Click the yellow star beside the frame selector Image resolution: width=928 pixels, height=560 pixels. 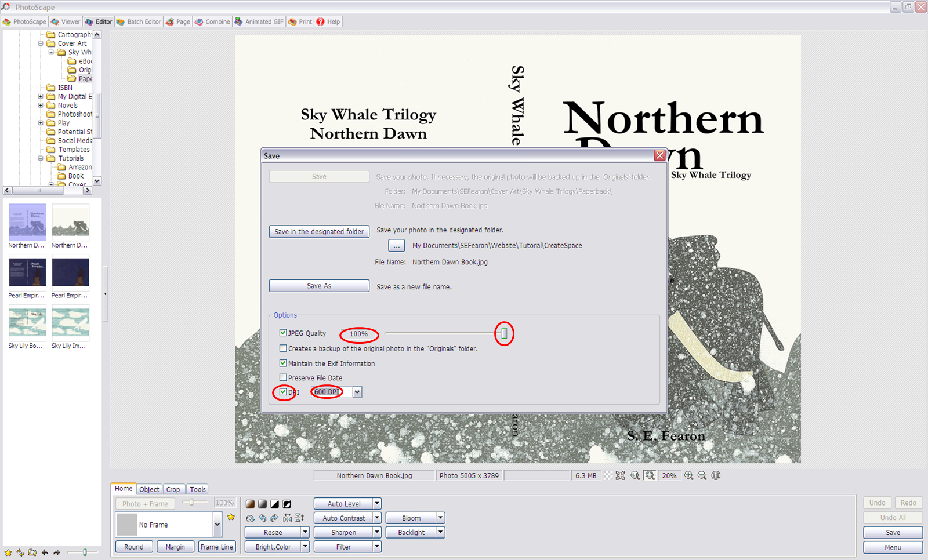(x=231, y=517)
